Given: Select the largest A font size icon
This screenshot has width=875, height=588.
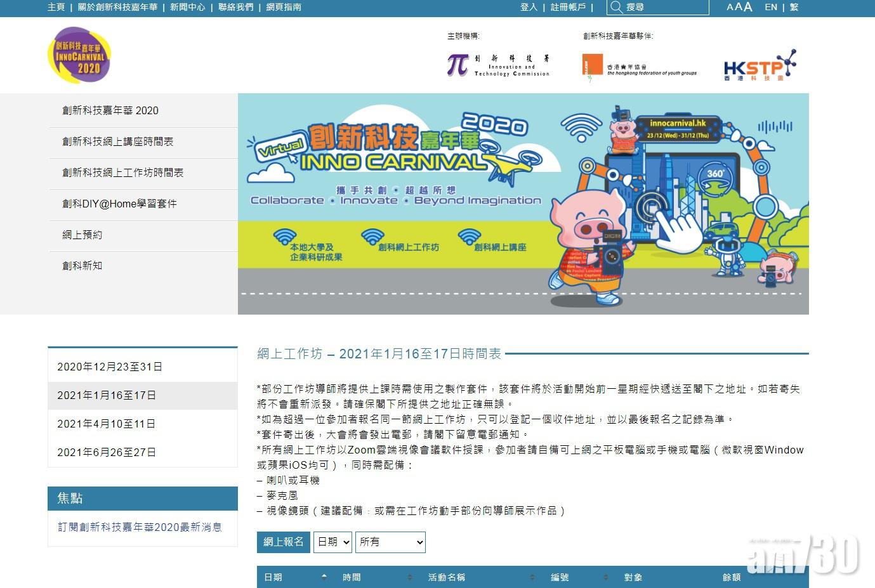Looking at the screenshot, I should click(x=746, y=6).
